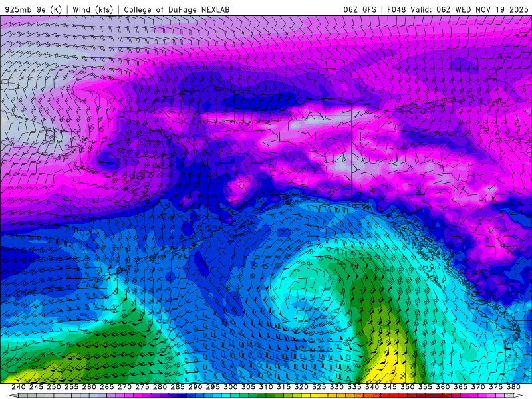Select the 360 value on the color scale
Image resolution: width=532 pixels, height=399 pixels.
coord(443,387)
